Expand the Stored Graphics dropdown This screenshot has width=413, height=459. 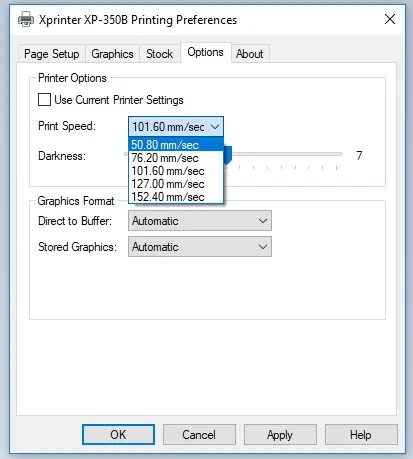(200, 247)
